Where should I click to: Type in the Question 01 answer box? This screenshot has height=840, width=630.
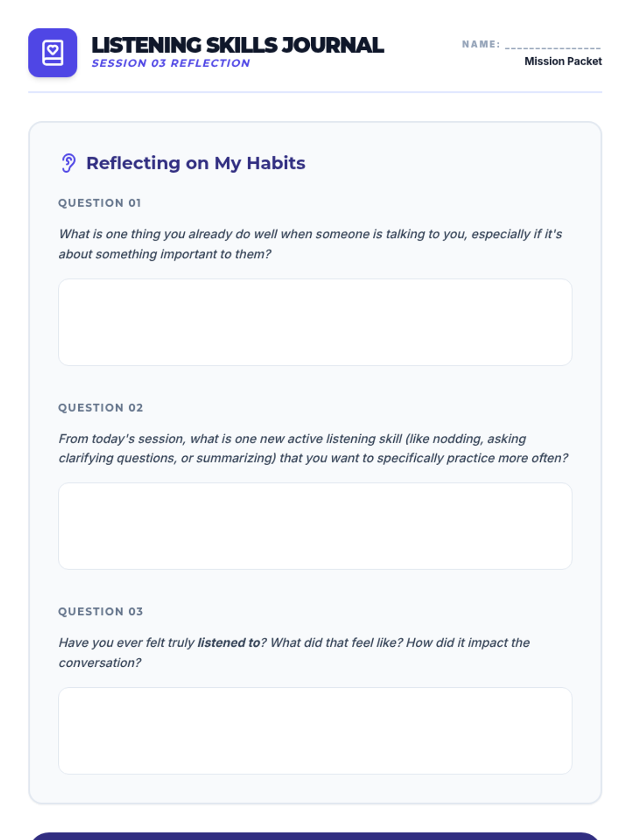(315, 322)
